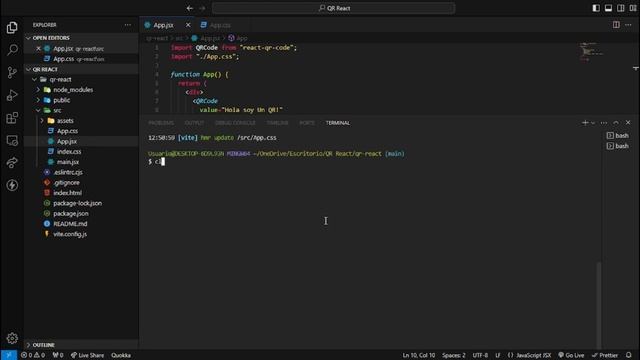Screen dimensions: 640x360
Task: Toggle the bottom panel layout icon
Action: point(608,8)
